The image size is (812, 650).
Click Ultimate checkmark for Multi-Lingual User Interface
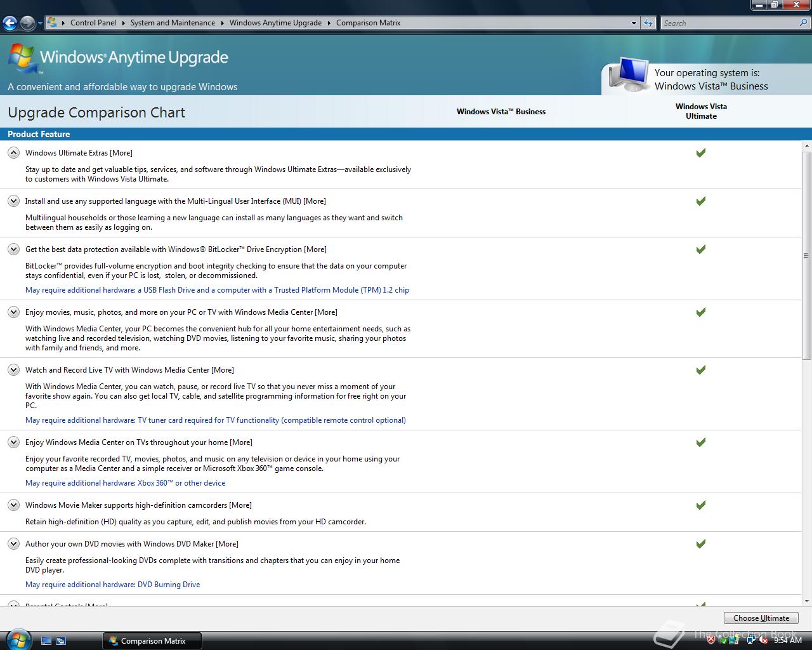[701, 201]
